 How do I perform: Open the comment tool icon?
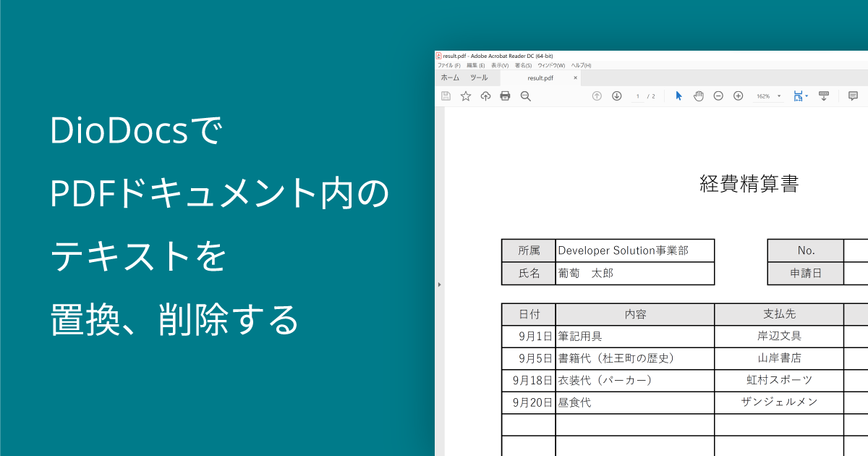click(x=853, y=96)
